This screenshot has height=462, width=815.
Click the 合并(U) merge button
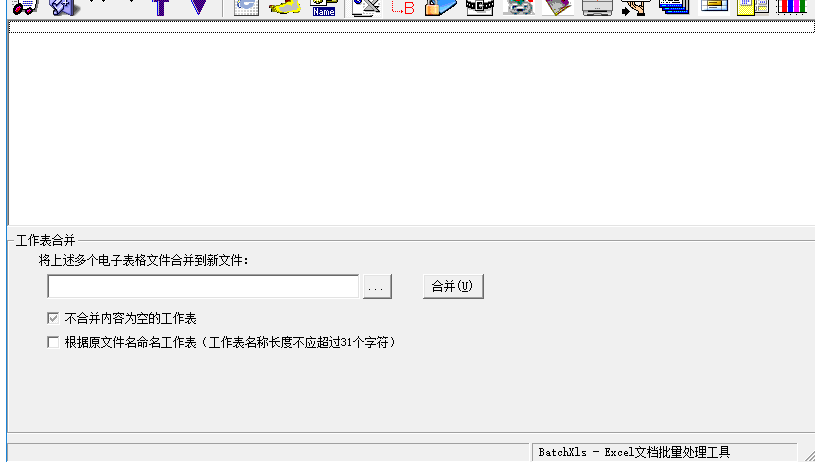[453, 286]
